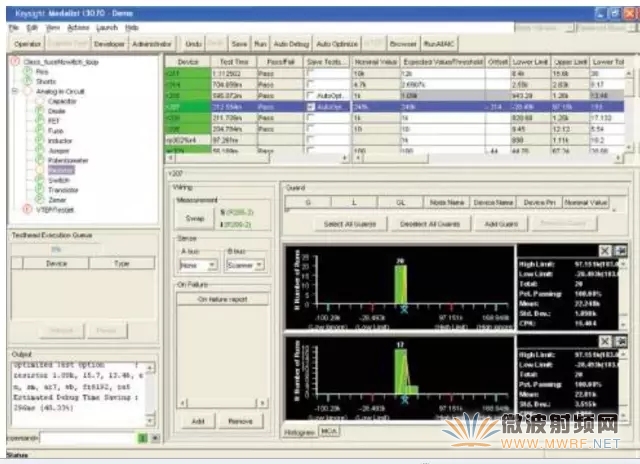The width and height of the screenshot is (640, 464).
Task: Click the status icon beside Analog In Circuit
Action: (27, 91)
